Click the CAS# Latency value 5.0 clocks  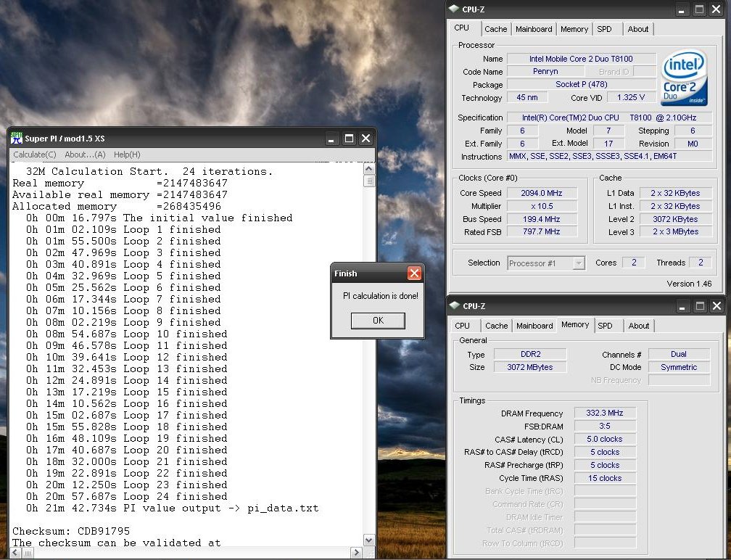click(x=605, y=439)
